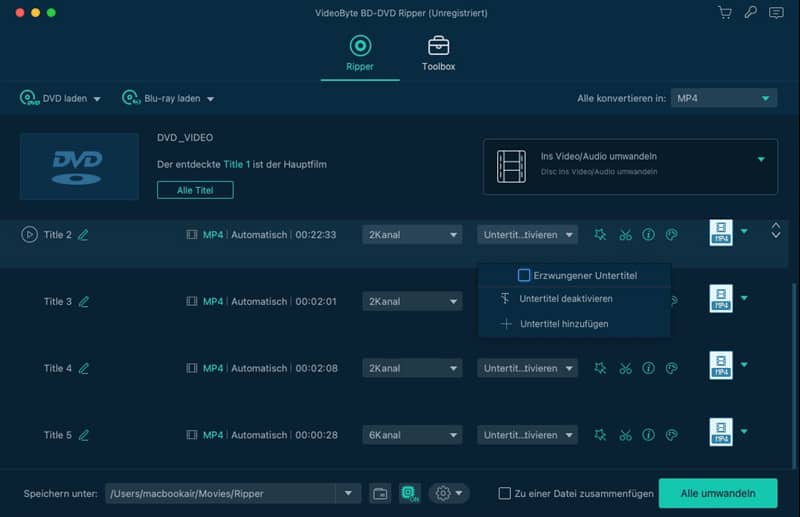The height and width of the screenshot is (517, 800).
Task: Open the feedback message icon
Action: click(776, 13)
